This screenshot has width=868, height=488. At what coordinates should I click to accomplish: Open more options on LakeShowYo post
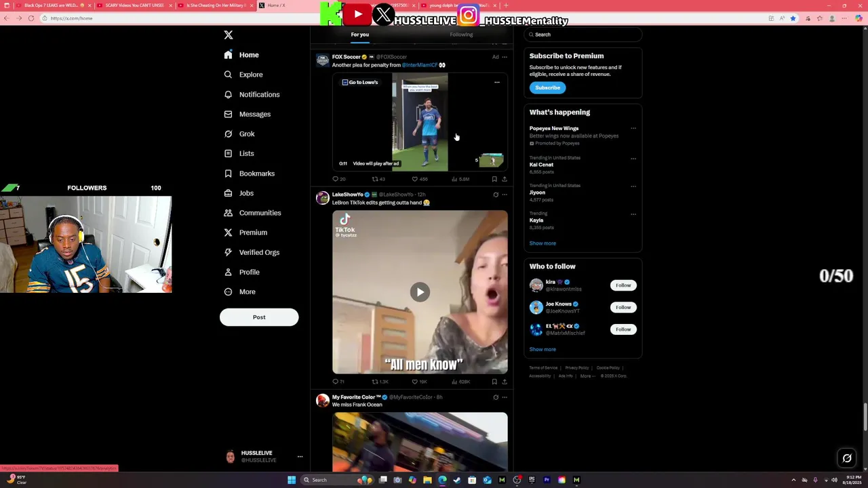[x=504, y=195]
